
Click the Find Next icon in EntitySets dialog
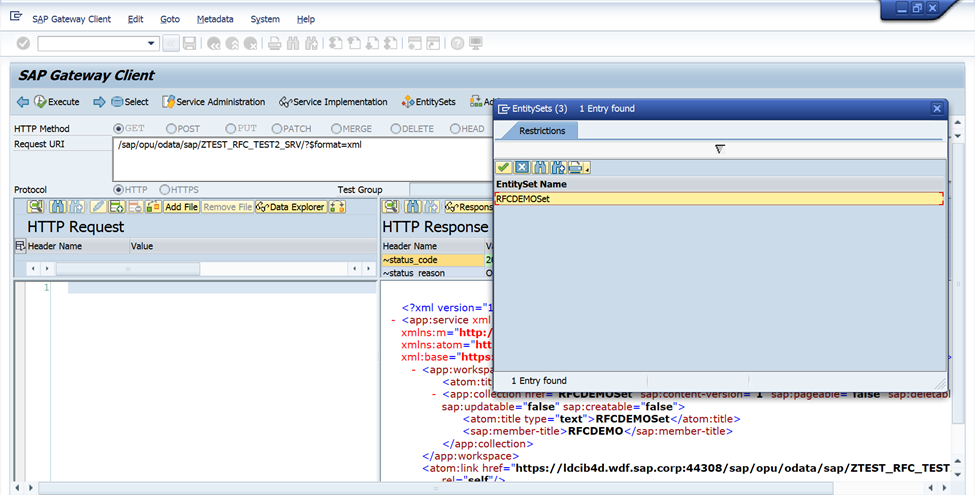tap(558, 167)
